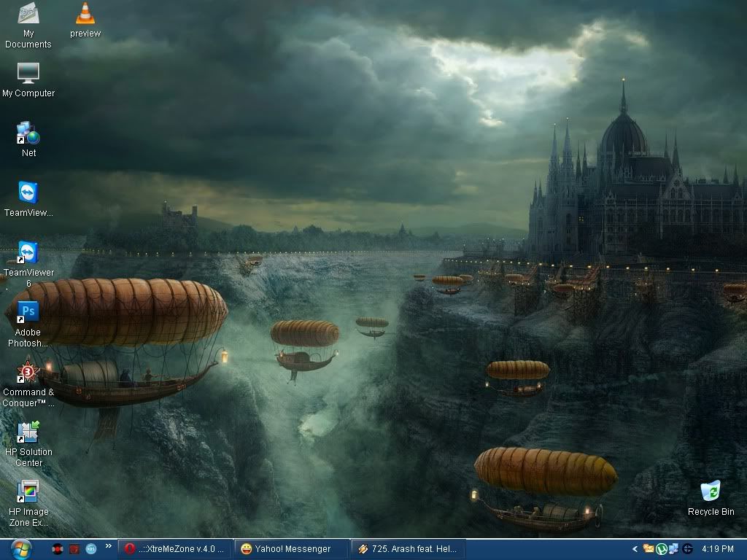Select the HP Image Zone Express icon
Image resolution: width=747 pixels, height=560 pixels.
coord(28,503)
